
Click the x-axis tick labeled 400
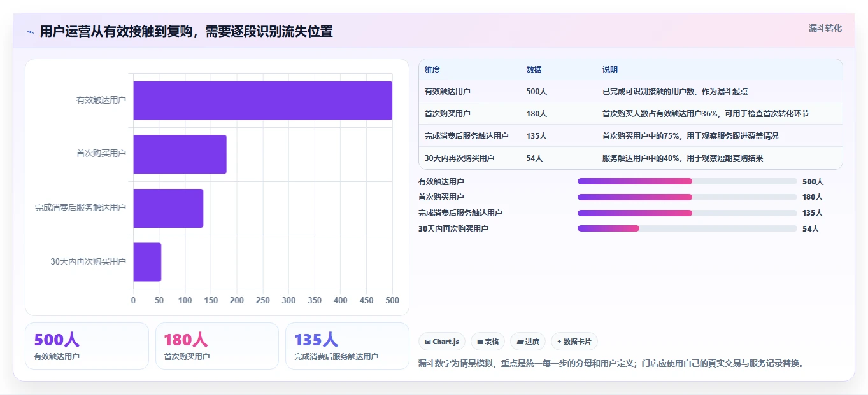pos(341,300)
